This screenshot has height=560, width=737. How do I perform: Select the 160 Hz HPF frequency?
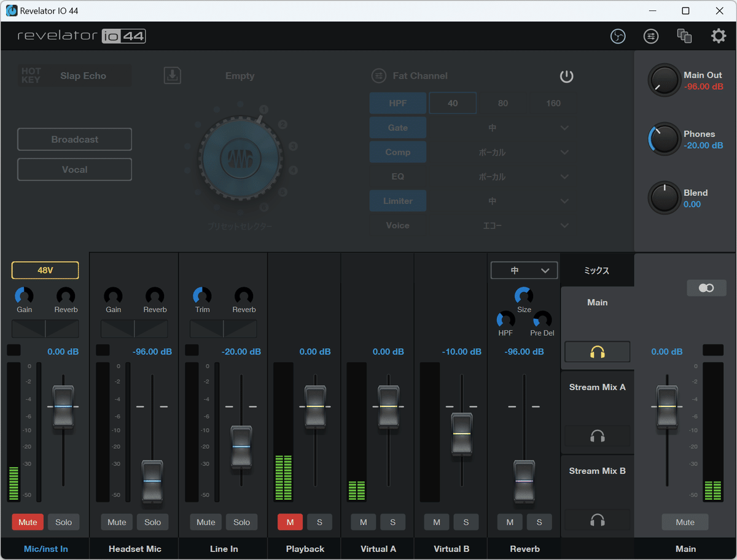tap(553, 103)
